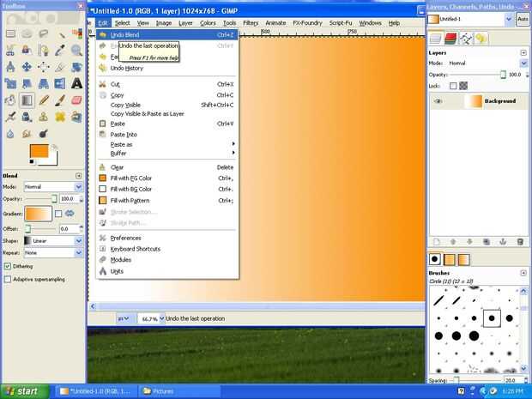The image size is (532, 399).
Task: Select the Zoom magnifier tool
Action: tap(76, 51)
